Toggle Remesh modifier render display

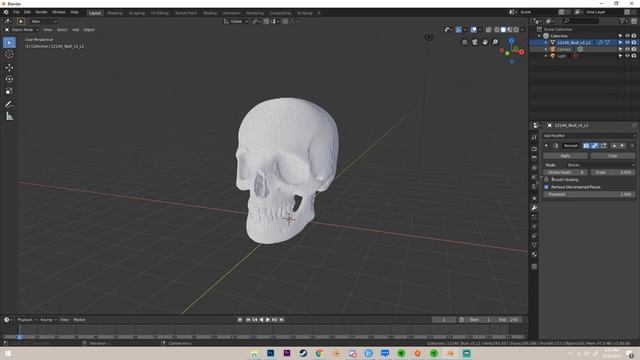pos(586,146)
